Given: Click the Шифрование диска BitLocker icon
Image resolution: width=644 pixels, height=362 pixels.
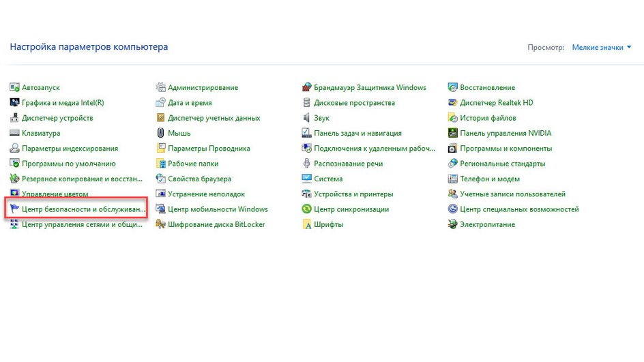Looking at the screenshot, I should pyautogui.click(x=160, y=224).
